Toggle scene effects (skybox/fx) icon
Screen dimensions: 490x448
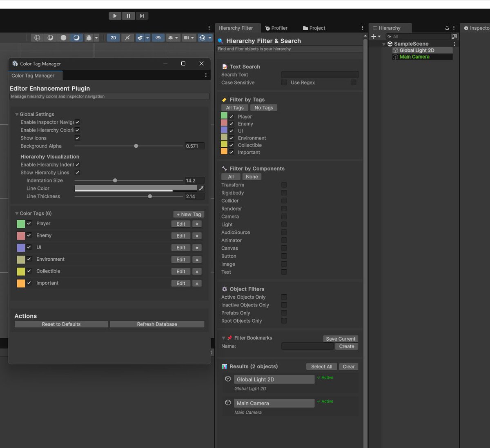click(140, 38)
